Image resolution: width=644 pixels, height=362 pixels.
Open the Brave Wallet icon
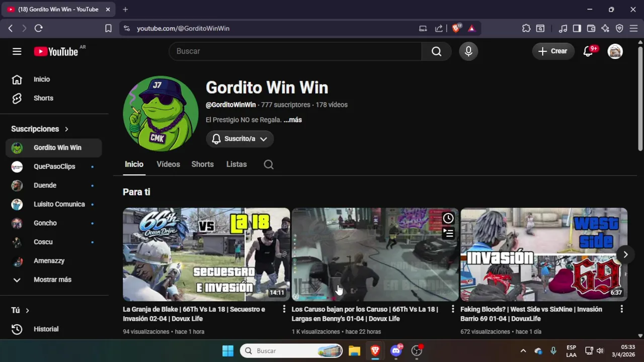point(591,29)
